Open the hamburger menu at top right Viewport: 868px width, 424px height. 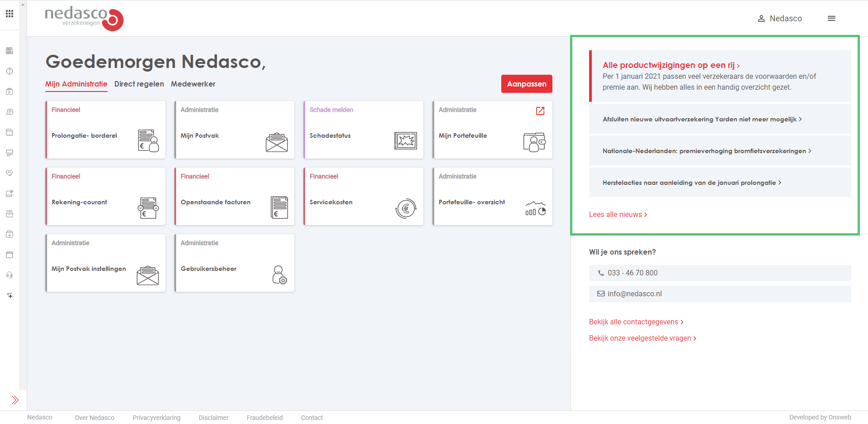(831, 19)
